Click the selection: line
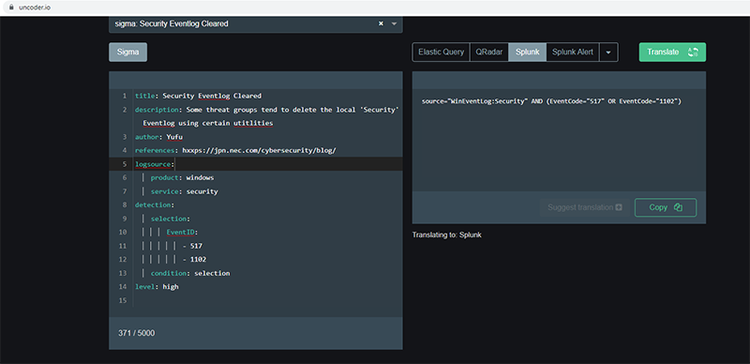This screenshot has width=750, height=364. (x=170, y=219)
